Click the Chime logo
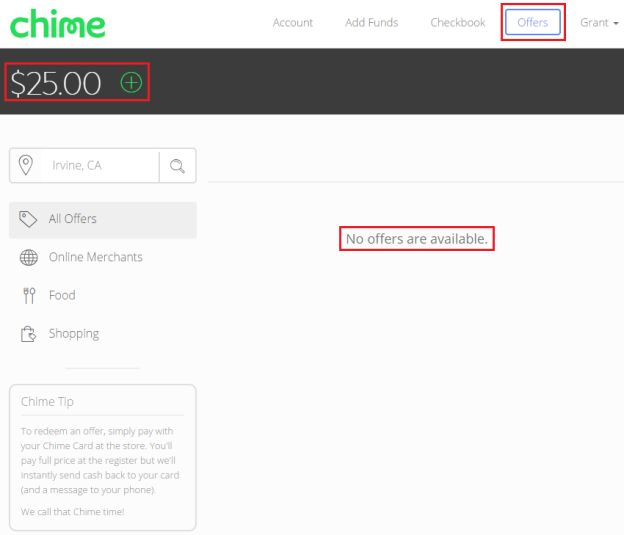624x535 pixels. click(58, 23)
